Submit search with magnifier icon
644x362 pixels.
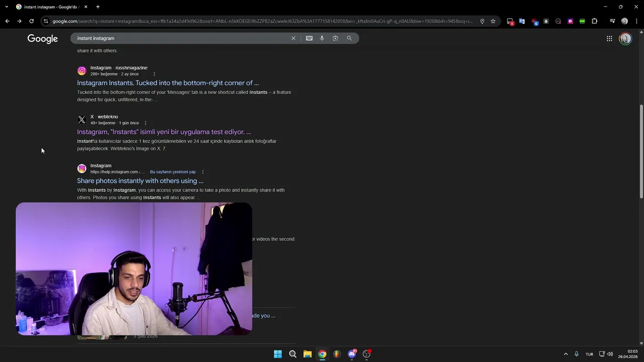(x=349, y=38)
